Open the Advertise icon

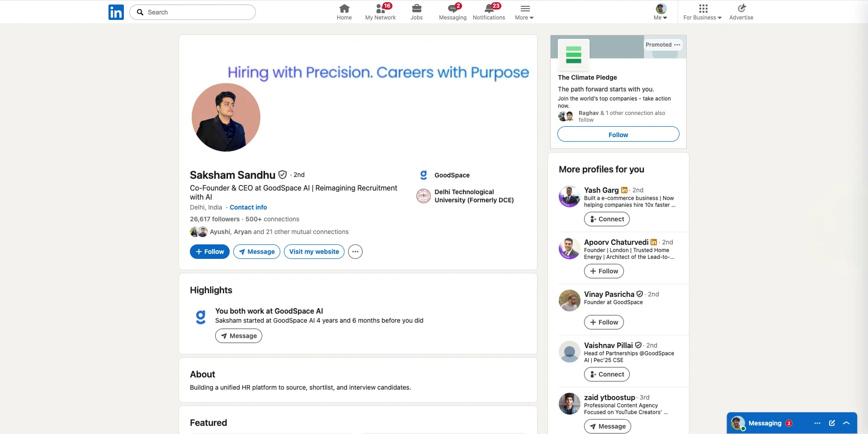tap(741, 12)
